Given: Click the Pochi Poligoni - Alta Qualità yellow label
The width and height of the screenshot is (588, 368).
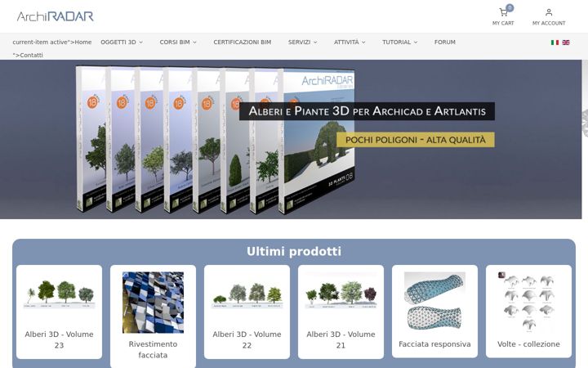Looking at the screenshot, I should (x=415, y=140).
